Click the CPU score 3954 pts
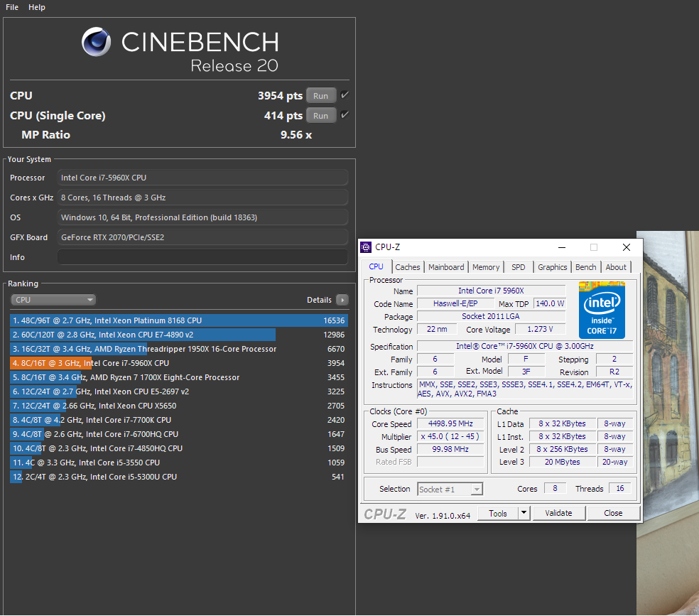Screen dimensions: 699x616 click(x=280, y=96)
